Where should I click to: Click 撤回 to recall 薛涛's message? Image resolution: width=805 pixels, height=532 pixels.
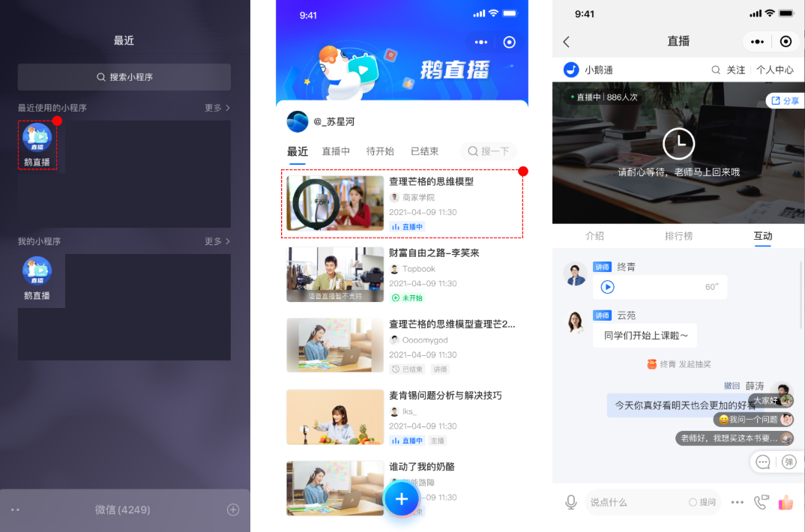point(732,386)
